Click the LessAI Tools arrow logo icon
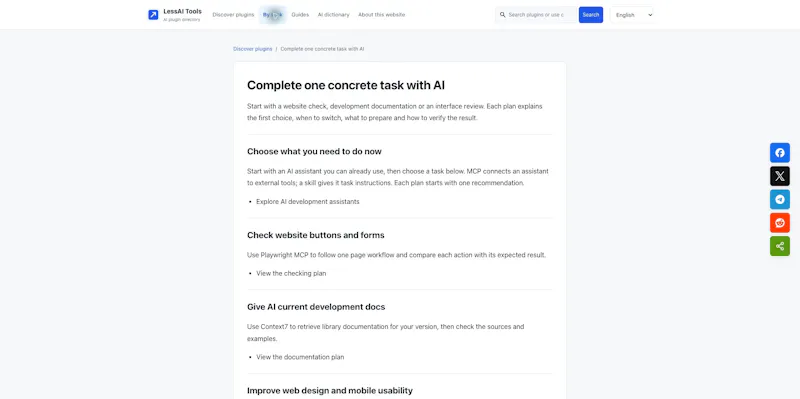This screenshot has height=399, width=800. (153, 15)
